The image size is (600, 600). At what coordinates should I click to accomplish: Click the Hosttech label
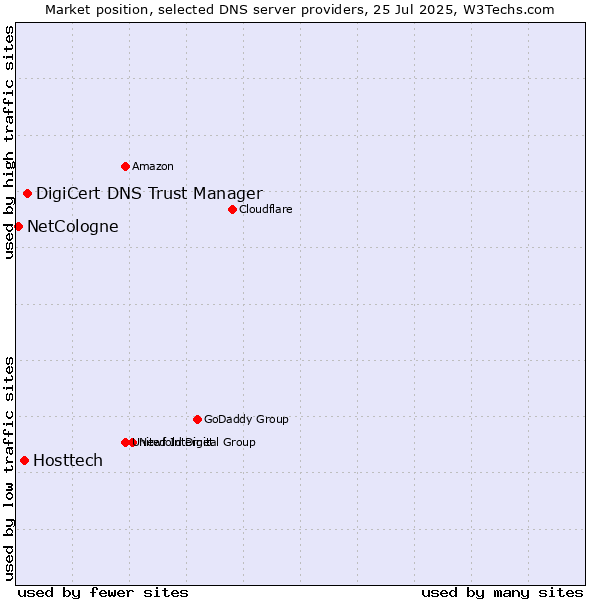pos(68,460)
